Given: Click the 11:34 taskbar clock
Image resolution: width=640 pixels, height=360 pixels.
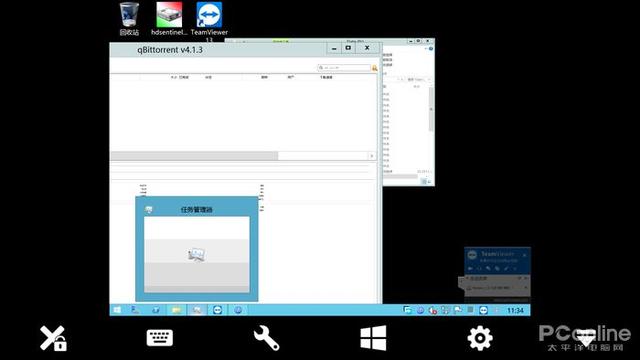Looking at the screenshot, I should pyautogui.click(x=515, y=311).
